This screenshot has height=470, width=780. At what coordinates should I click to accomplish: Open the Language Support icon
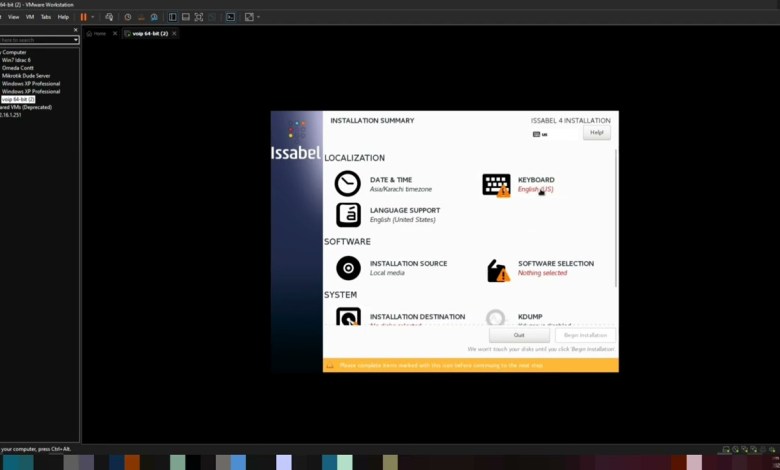tap(348, 215)
